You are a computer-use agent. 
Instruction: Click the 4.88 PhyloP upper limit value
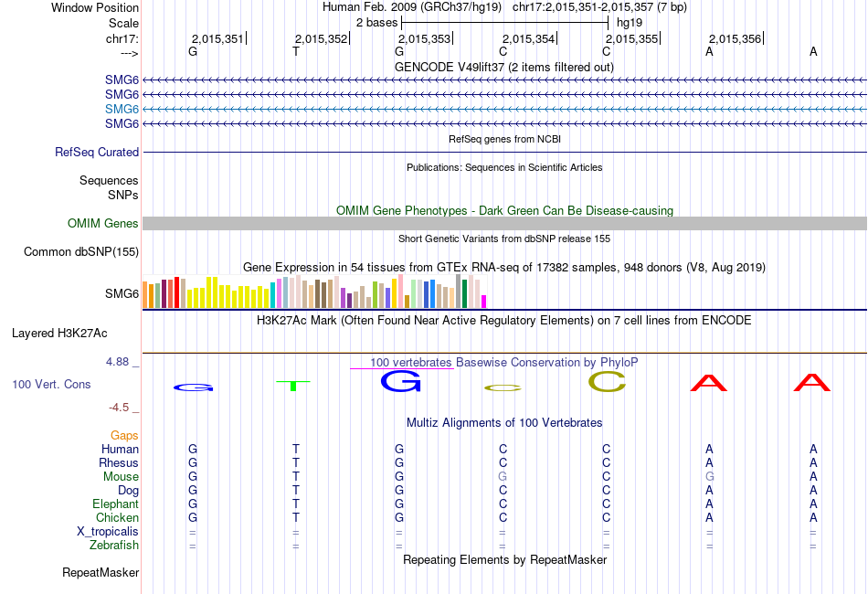[x=117, y=362]
